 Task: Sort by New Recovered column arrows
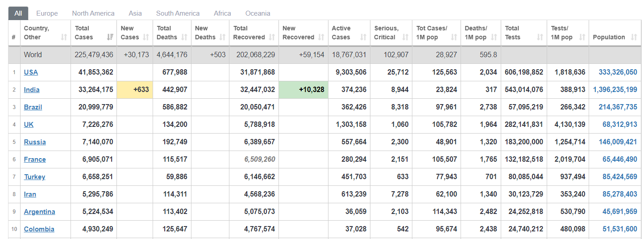click(321, 38)
